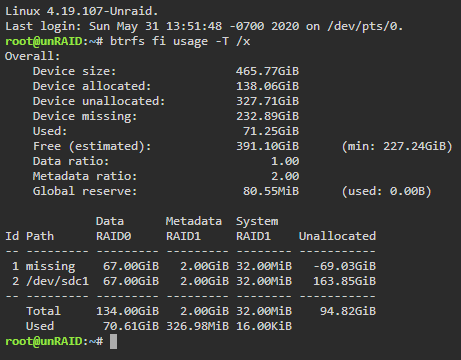This screenshot has height=360, width=461.
Task: Click the Global reserve value 80.55MiB
Action: coord(271,191)
